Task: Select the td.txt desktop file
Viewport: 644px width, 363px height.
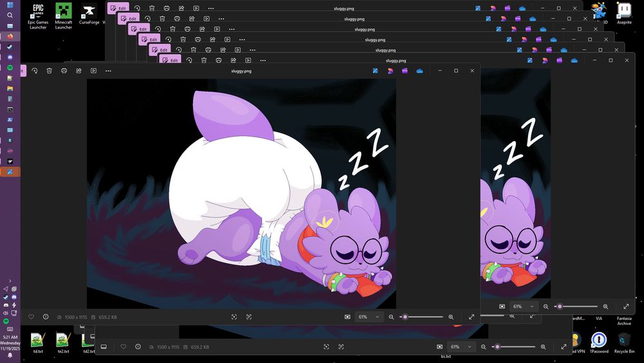Action: coord(38,343)
